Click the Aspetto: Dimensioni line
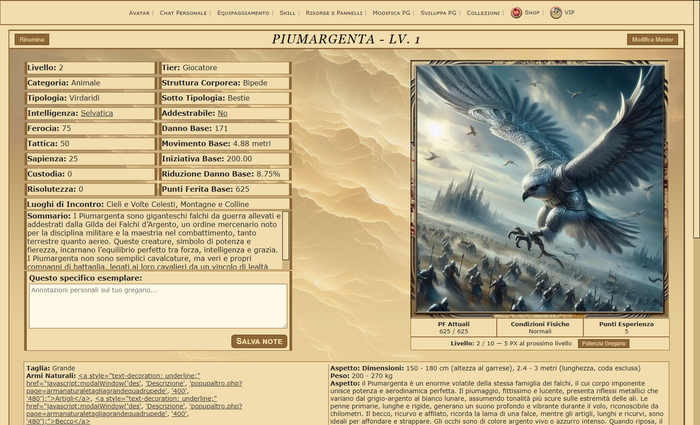The width and height of the screenshot is (700, 425). 485,368
